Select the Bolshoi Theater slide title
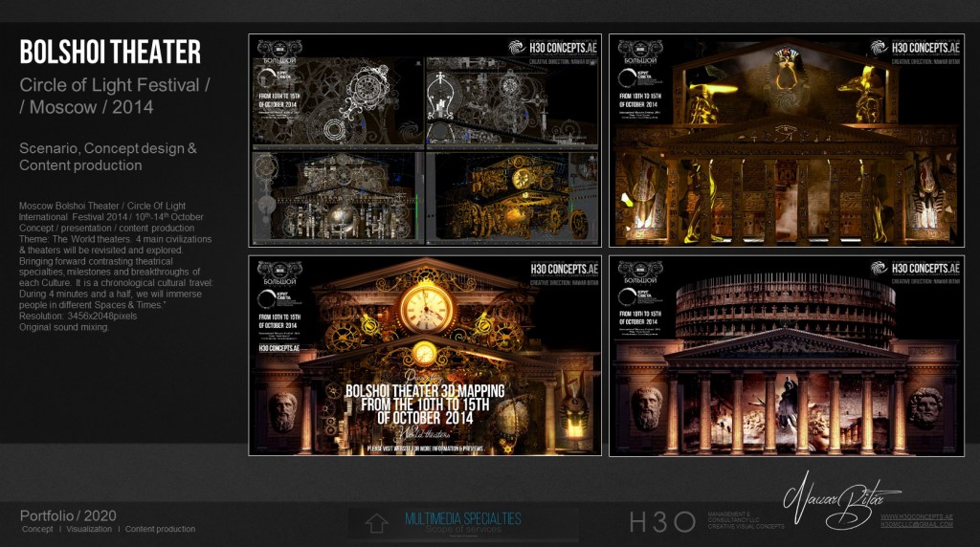The image size is (980, 547). (x=110, y=52)
